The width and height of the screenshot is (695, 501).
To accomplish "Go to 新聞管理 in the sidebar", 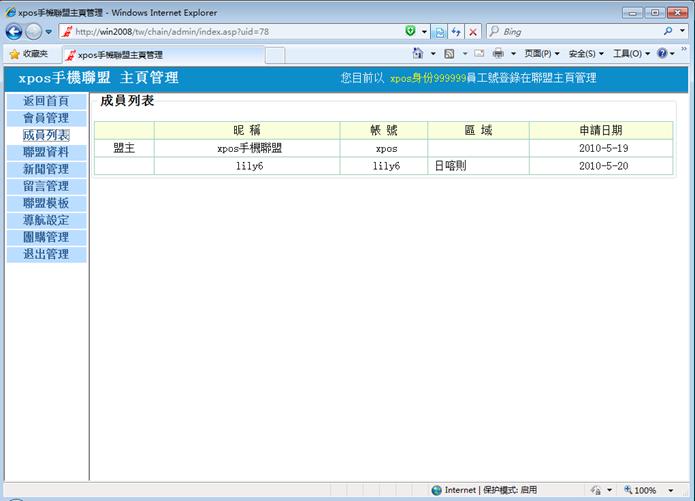I will point(46,169).
